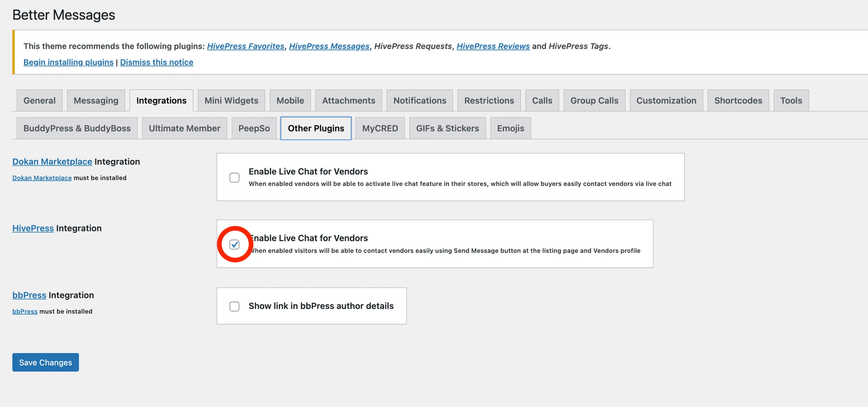868x407 pixels.
Task: Follow the HivePress Favorites plugin link
Action: click(x=246, y=46)
